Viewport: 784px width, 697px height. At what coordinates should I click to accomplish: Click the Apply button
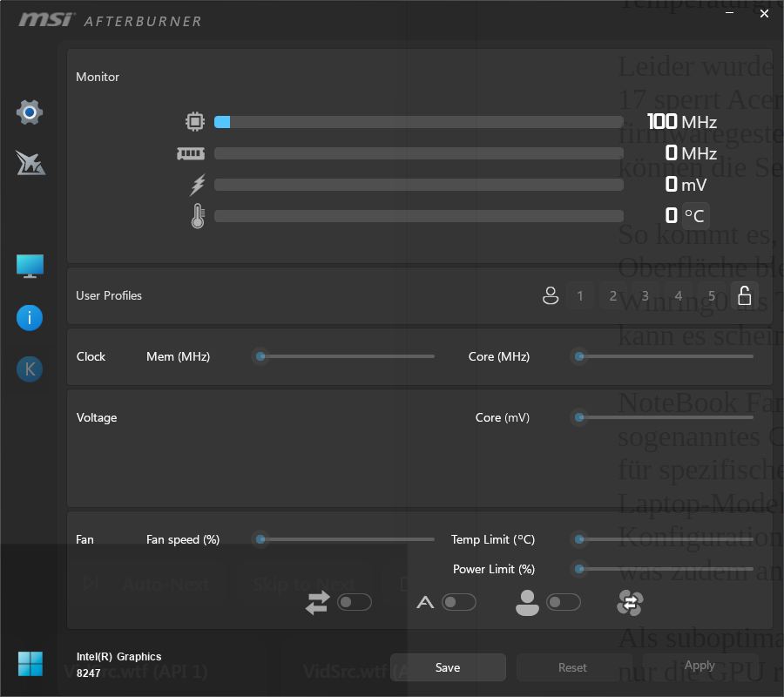[x=700, y=666]
